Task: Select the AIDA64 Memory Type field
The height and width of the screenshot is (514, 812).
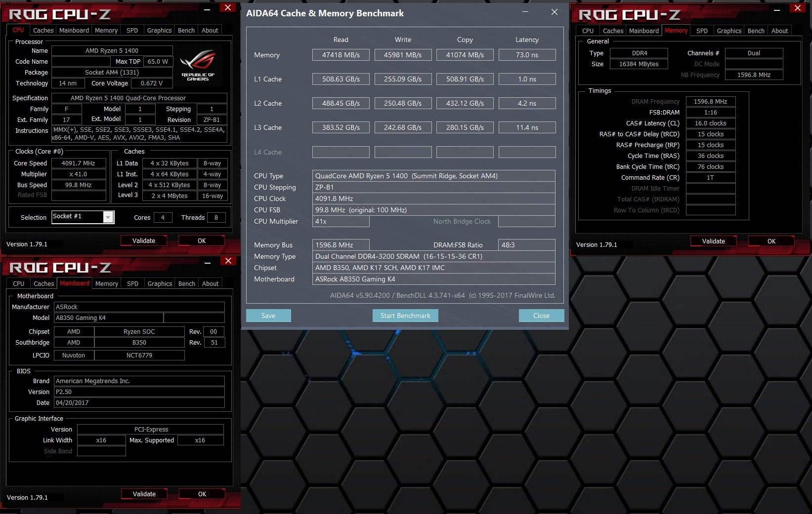Action: coord(434,256)
